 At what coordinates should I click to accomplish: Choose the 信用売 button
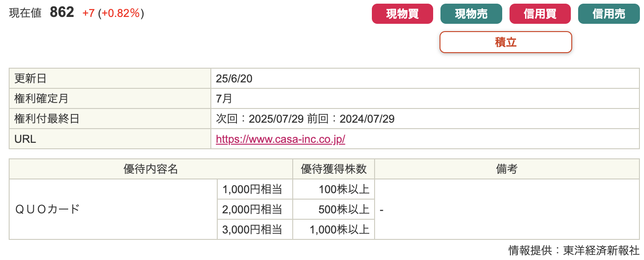609,14
